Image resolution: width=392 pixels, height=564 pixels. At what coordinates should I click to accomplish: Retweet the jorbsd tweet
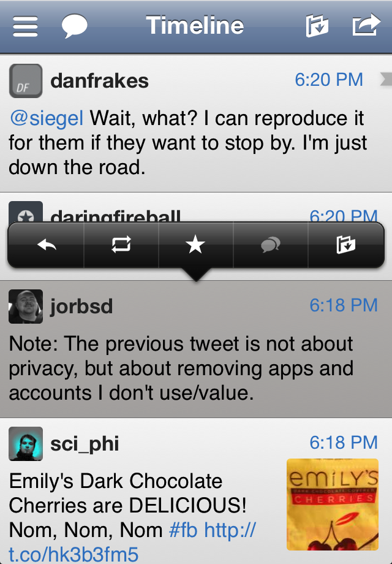[121, 245]
